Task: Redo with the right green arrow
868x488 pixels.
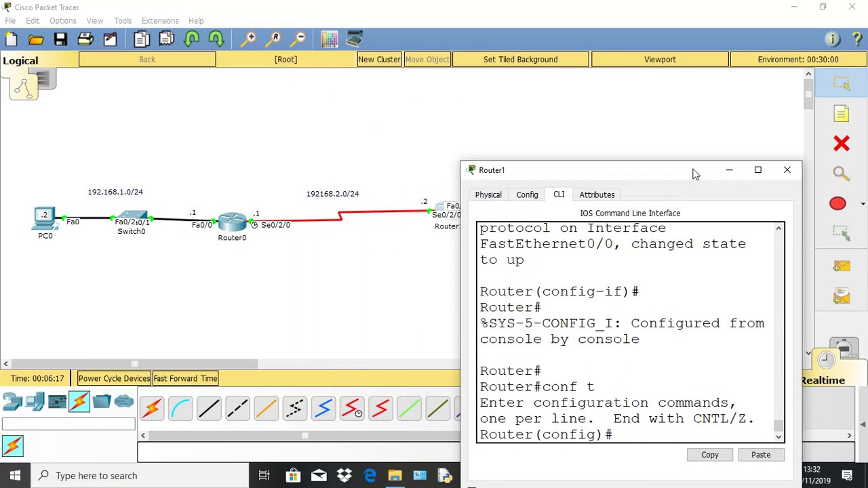Action: [216, 40]
